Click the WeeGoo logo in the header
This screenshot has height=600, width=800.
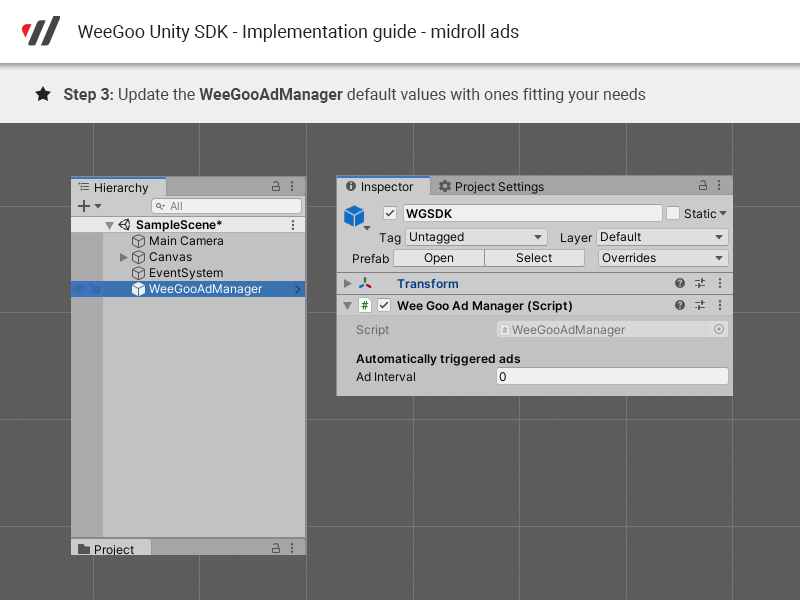[x=41, y=31]
